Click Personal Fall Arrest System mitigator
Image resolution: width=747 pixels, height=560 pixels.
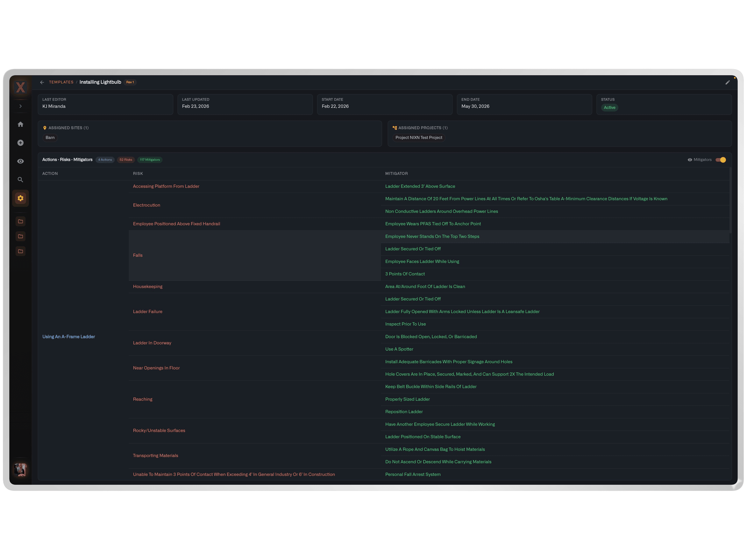click(x=413, y=474)
